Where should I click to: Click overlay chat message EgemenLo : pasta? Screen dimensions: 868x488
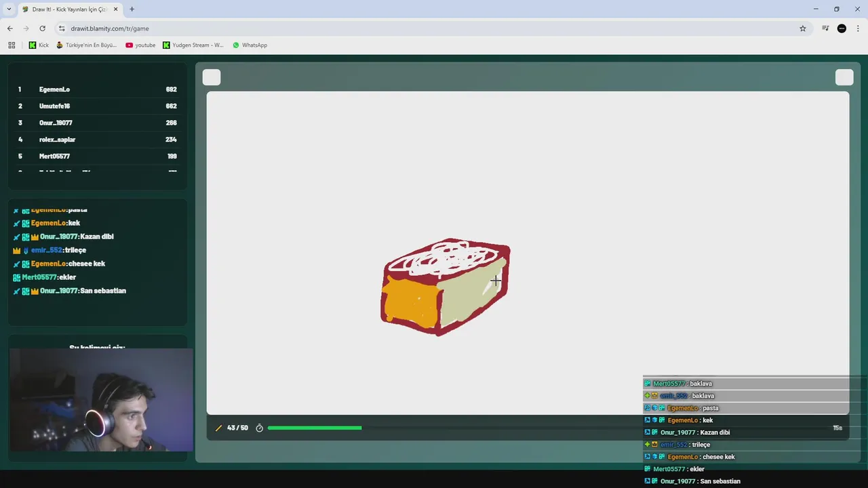click(x=682, y=408)
